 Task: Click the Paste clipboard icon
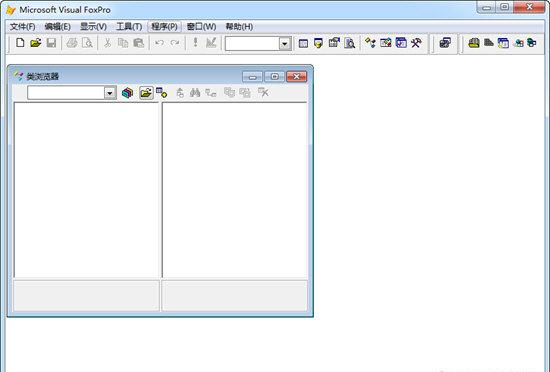(139, 43)
